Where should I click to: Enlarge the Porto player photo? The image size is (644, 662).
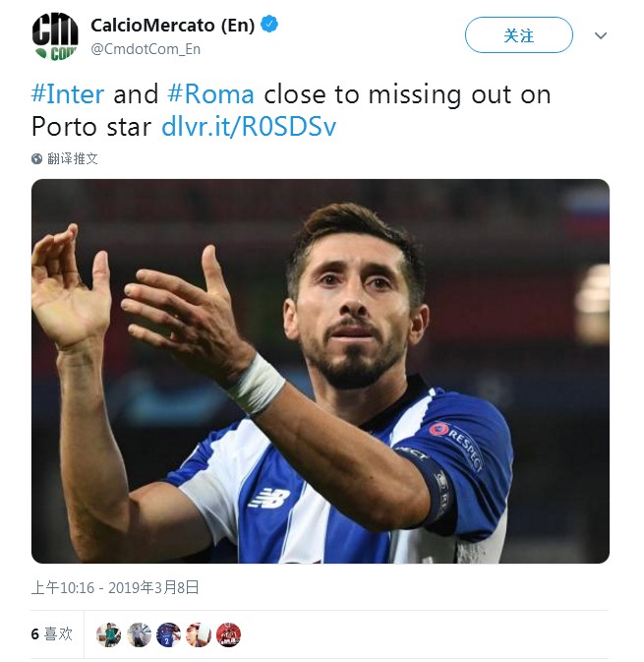(x=321, y=371)
